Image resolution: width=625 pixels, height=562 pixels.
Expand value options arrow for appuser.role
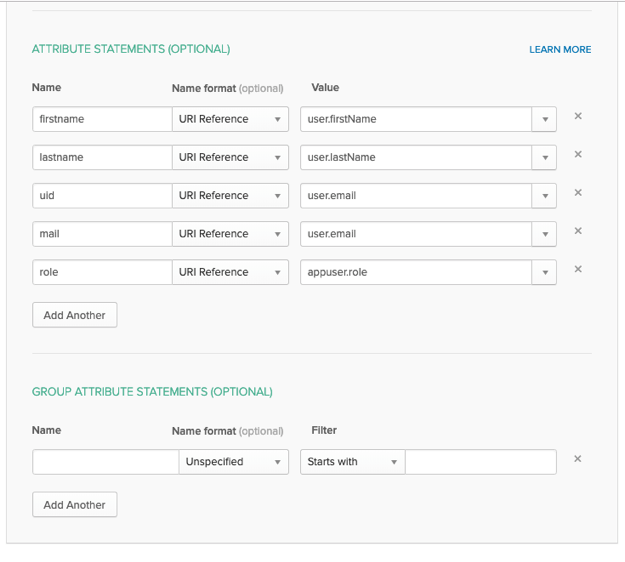tap(544, 272)
